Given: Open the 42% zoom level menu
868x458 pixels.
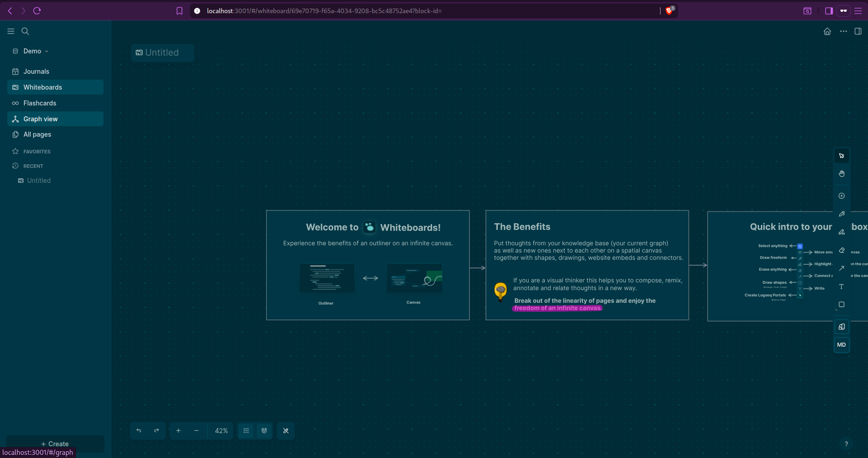Looking at the screenshot, I should [221, 431].
